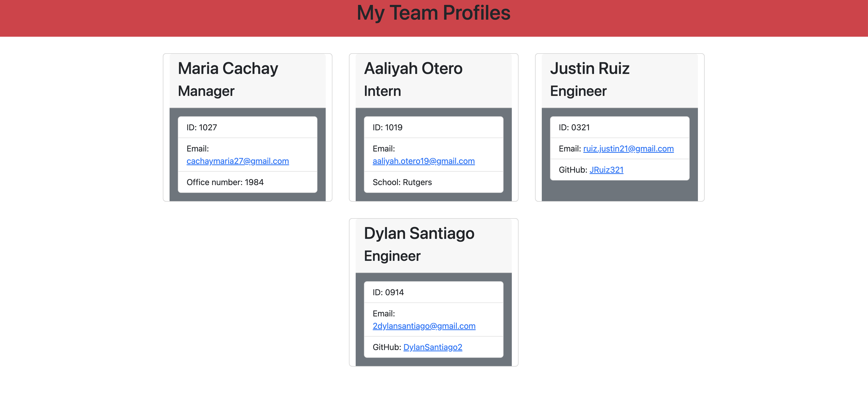Click the Intern subtitle on Aaliyah's card
Viewport: 868px width, 410px height.
(382, 91)
